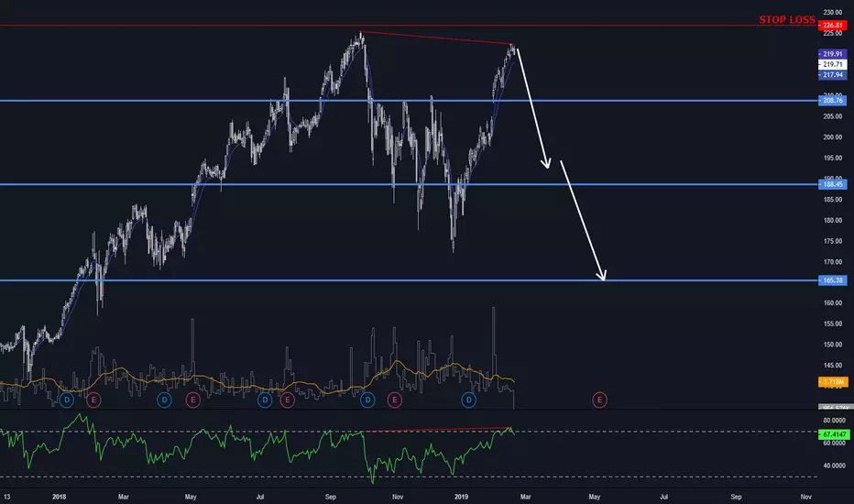Click the earnings E marker of February 2018

[x=93, y=400]
